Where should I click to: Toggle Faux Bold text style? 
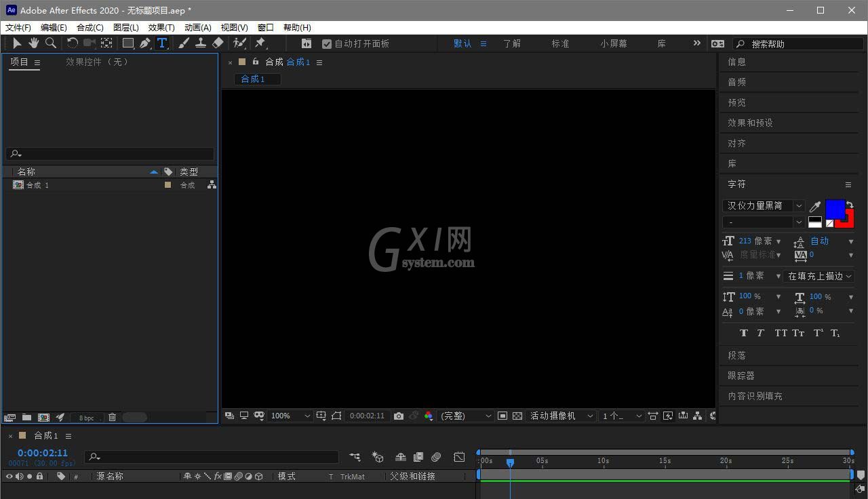744,333
